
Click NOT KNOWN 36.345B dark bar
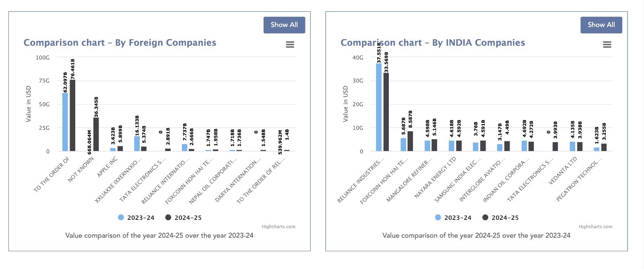click(x=96, y=135)
